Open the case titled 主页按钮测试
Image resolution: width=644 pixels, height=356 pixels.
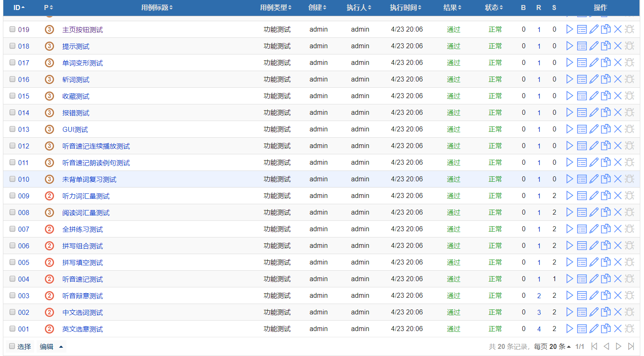[83, 30]
